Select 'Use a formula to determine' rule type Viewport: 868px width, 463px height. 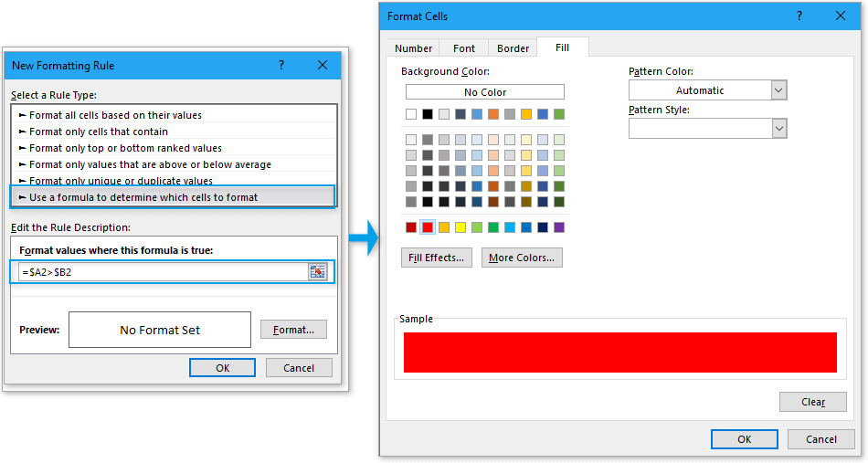tap(174, 196)
